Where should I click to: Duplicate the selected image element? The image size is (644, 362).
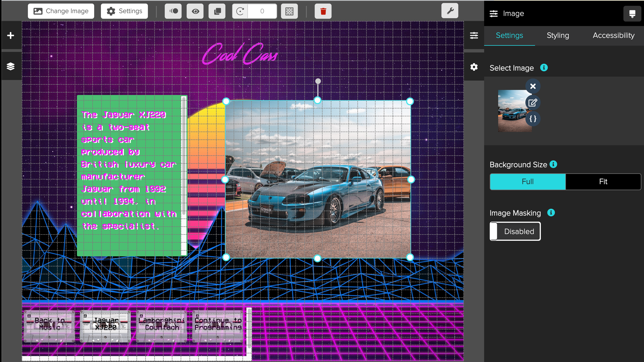[217, 11]
